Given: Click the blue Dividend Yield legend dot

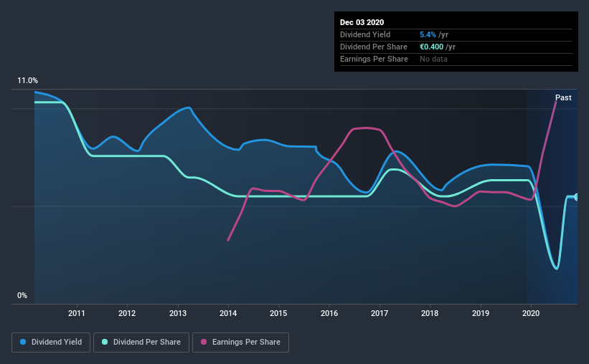Looking at the screenshot, I should [x=23, y=342].
